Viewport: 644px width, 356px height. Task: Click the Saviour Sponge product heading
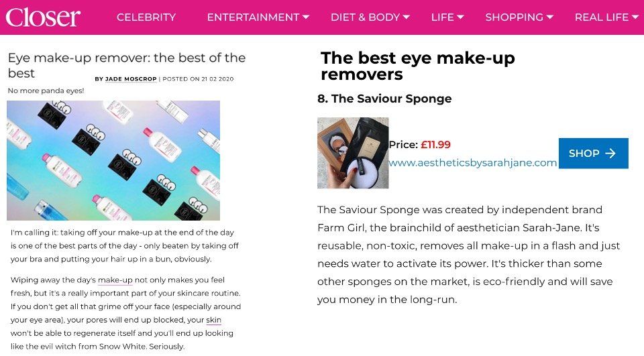coord(384,99)
